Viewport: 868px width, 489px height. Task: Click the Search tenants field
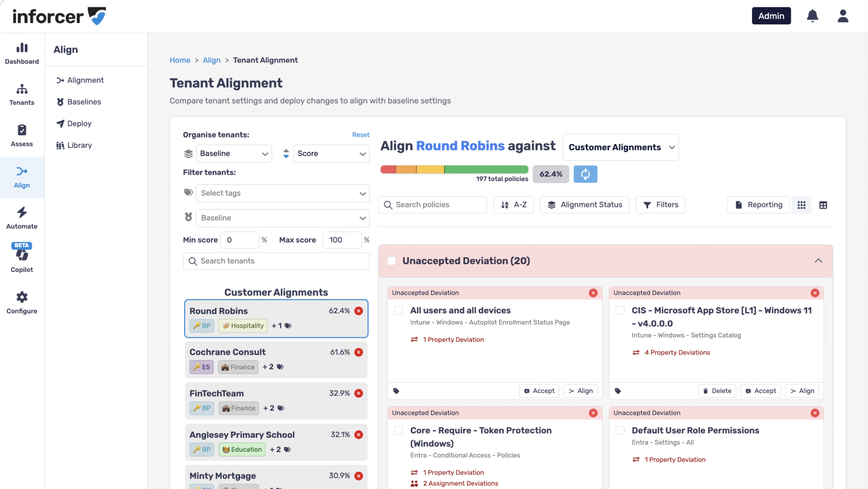pos(276,261)
